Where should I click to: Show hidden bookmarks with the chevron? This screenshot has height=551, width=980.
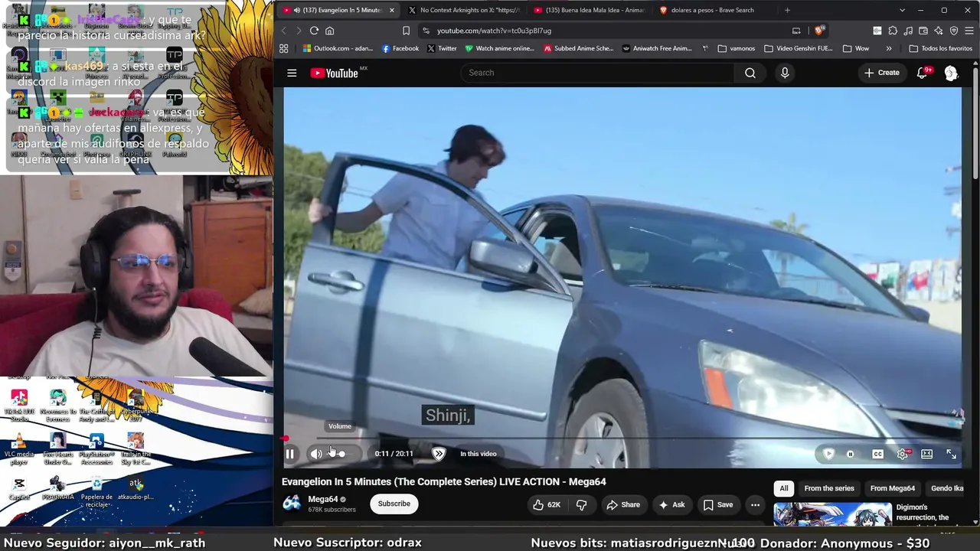pyautogui.click(x=889, y=48)
